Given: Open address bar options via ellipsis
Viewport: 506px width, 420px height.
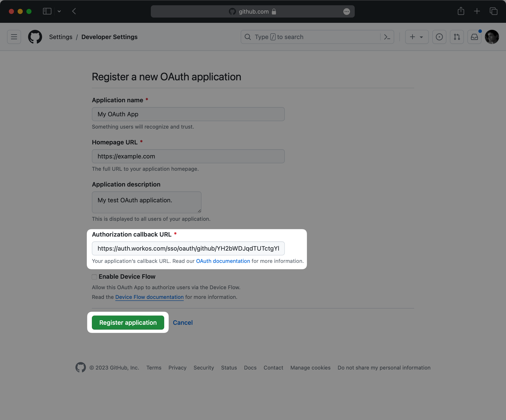Looking at the screenshot, I should 346,11.
